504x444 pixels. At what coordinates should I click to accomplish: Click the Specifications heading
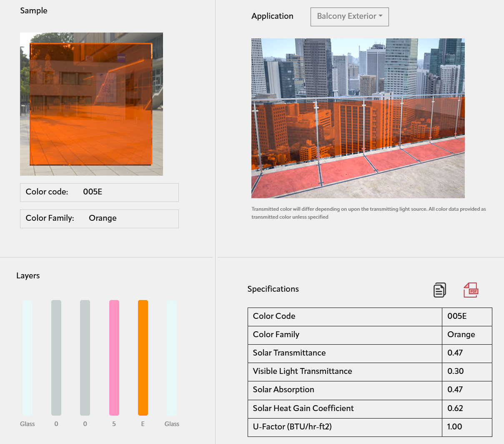coord(273,289)
